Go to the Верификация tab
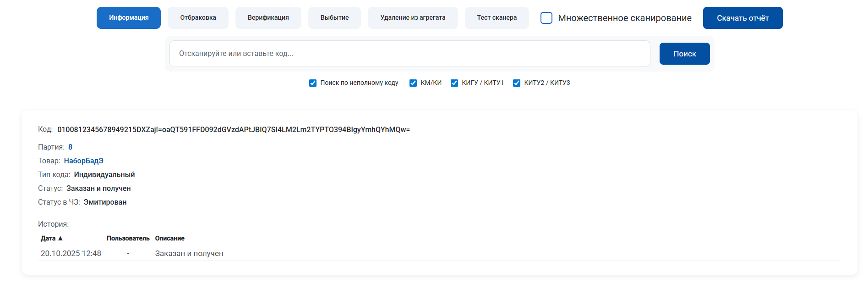Screen dimensions: 868x284 click(268, 18)
